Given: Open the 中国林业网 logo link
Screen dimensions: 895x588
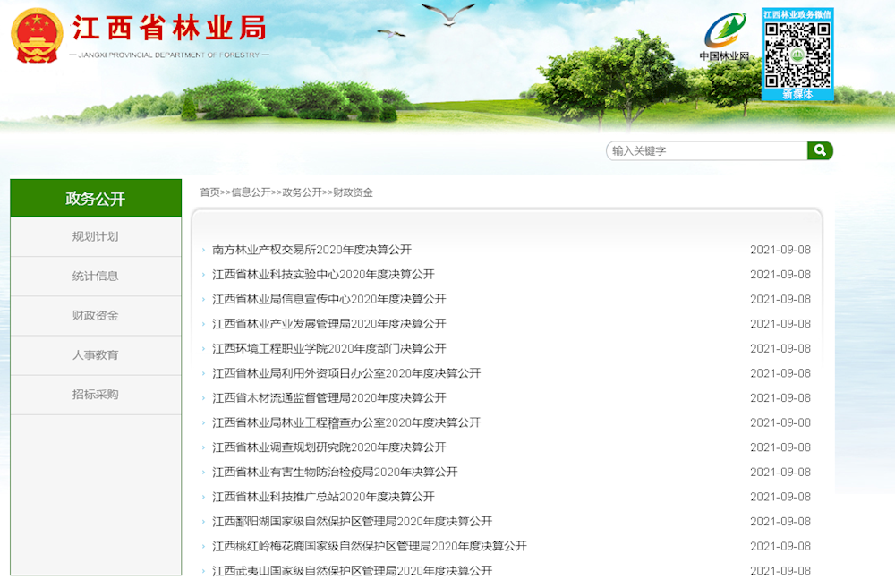Looking at the screenshot, I should pos(724,38).
